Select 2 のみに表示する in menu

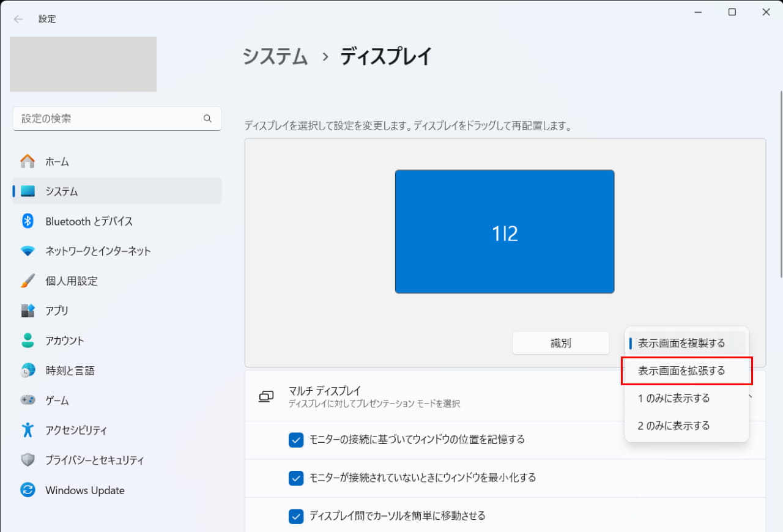674,426
